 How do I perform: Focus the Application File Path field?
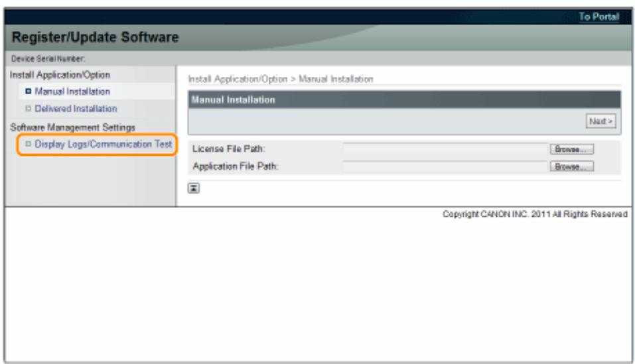point(445,166)
